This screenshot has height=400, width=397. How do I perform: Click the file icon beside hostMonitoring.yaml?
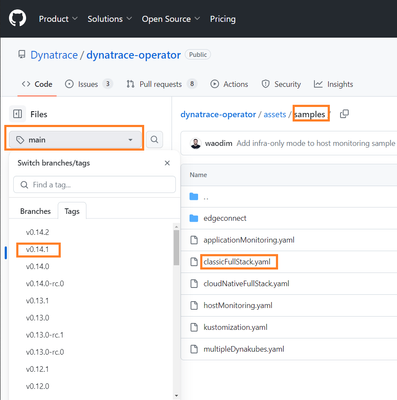pos(194,305)
